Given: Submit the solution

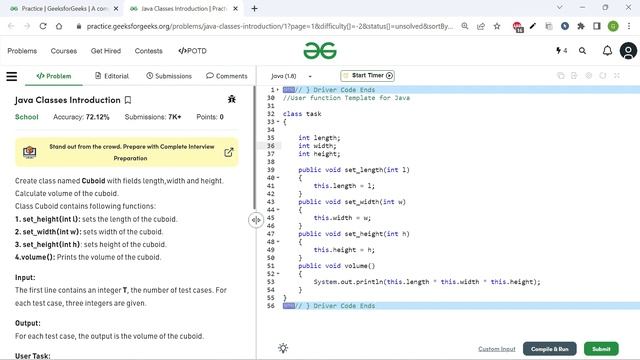Looking at the screenshot, I should (x=601, y=349).
